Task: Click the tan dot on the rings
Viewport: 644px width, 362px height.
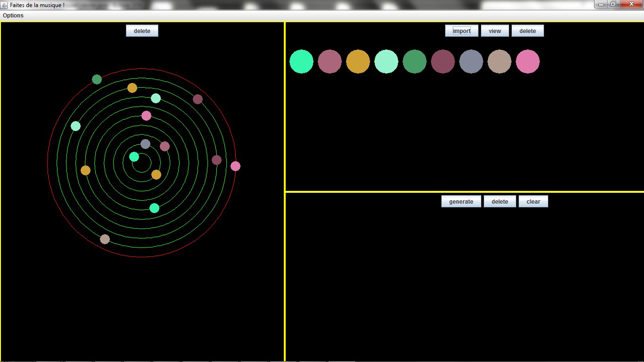Action: point(105,239)
